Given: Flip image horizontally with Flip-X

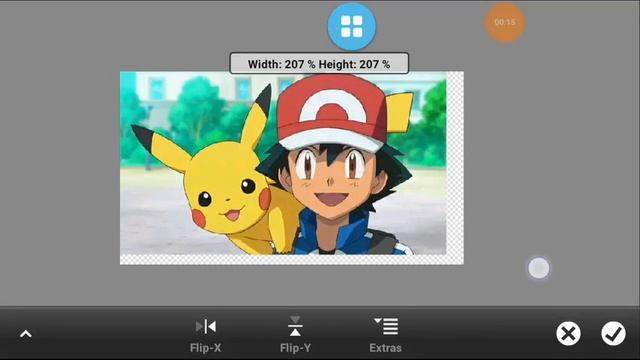Looking at the screenshot, I should click(206, 335).
